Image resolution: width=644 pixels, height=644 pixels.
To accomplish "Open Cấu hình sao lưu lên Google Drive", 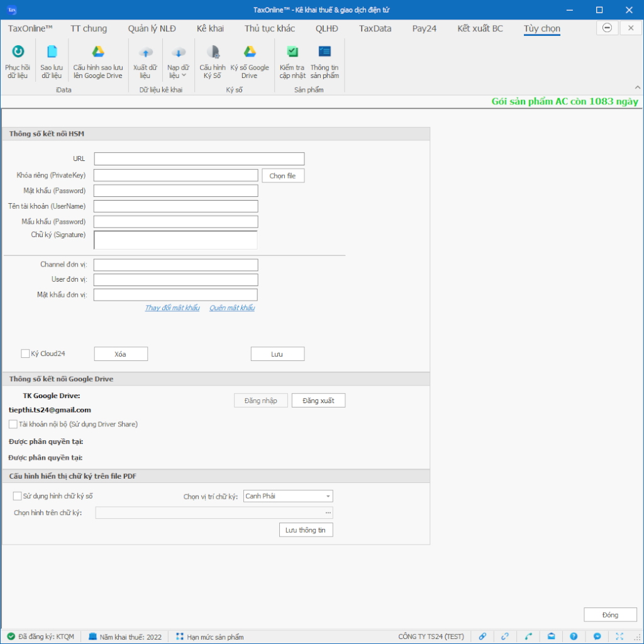I will (x=98, y=52).
